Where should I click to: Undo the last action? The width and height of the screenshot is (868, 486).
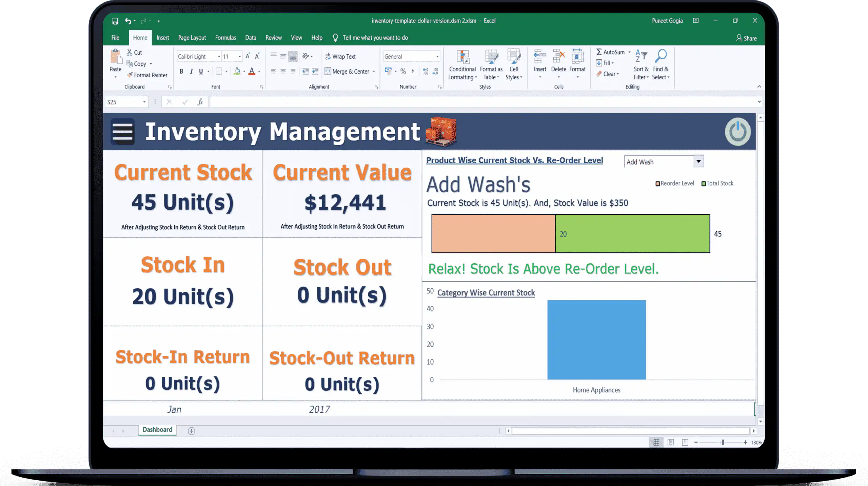click(128, 21)
